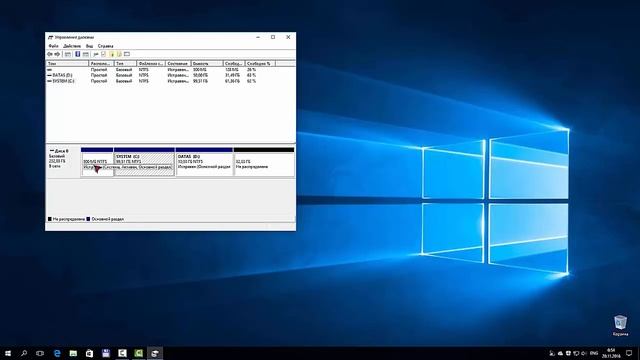640x360 pixels.
Task: Click the Емкость column header
Action: point(207,64)
